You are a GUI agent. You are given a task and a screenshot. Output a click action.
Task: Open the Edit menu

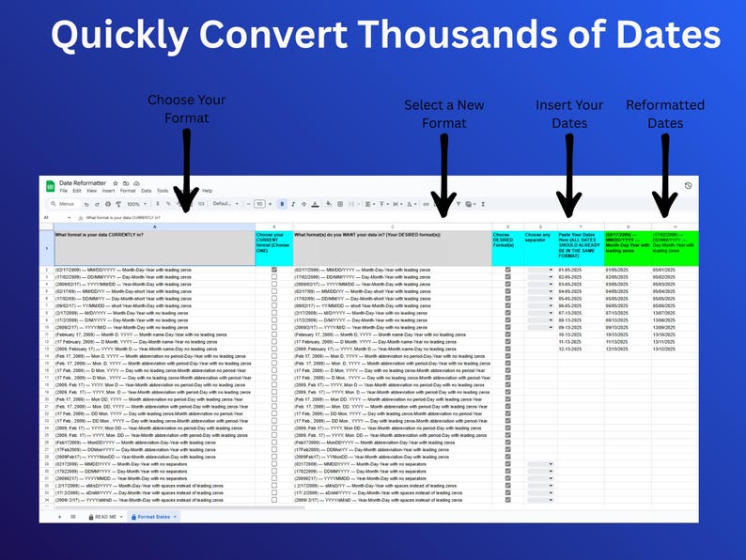(77, 191)
